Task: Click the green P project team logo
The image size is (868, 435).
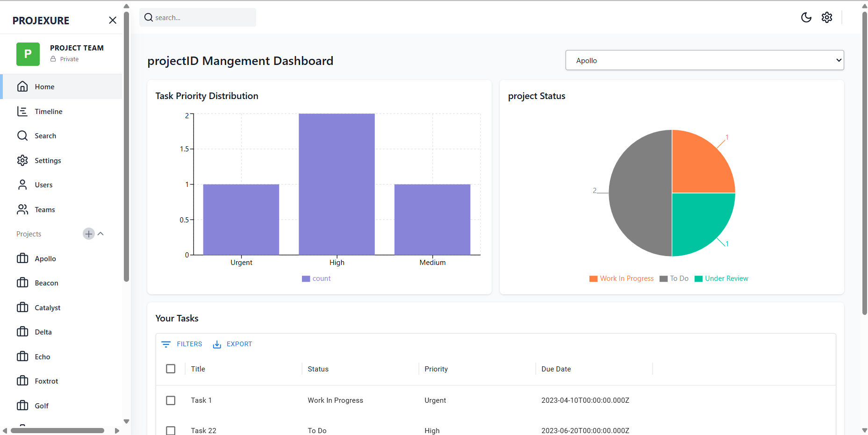Action: (x=28, y=54)
